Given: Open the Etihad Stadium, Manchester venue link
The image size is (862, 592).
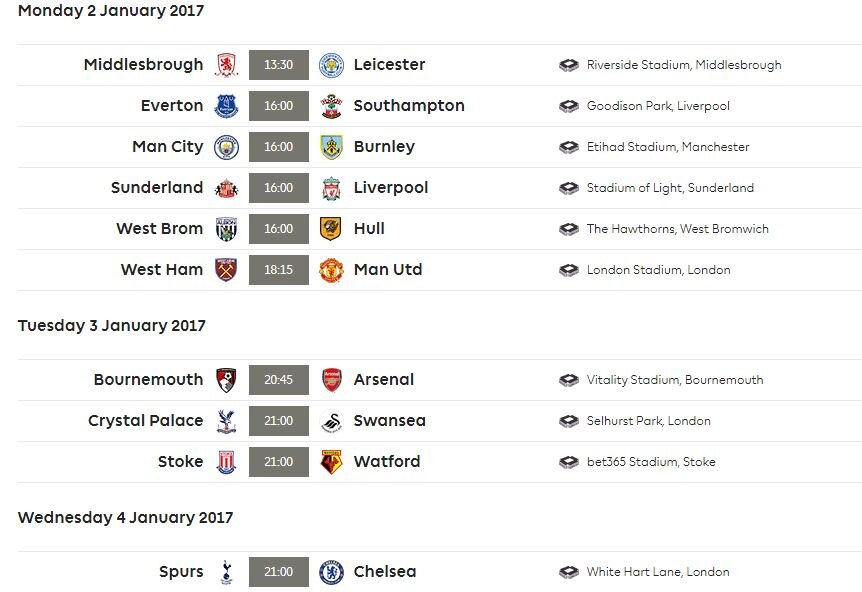Looking at the screenshot, I should 668,147.
